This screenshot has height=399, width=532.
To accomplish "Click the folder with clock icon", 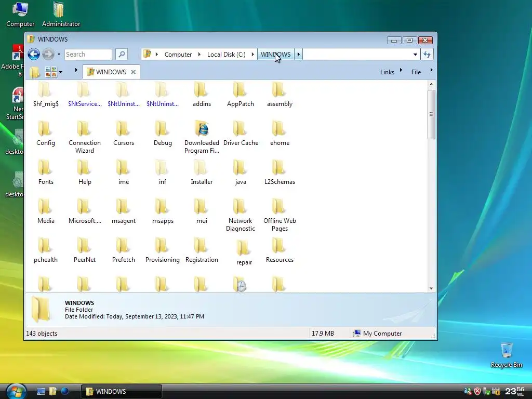I will [x=240, y=284].
